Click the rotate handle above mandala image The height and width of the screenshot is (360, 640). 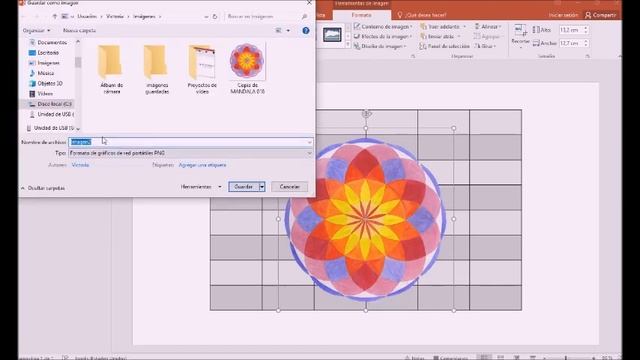pyautogui.click(x=366, y=114)
